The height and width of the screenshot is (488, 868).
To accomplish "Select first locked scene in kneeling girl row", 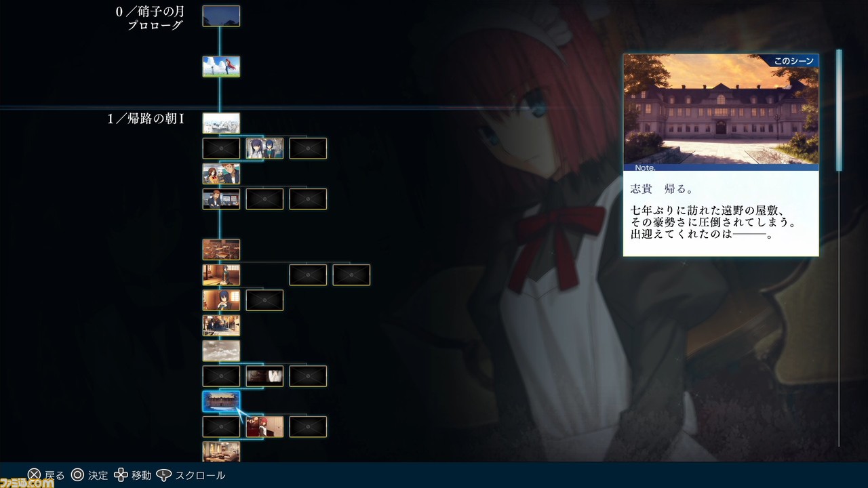I will pos(308,275).
